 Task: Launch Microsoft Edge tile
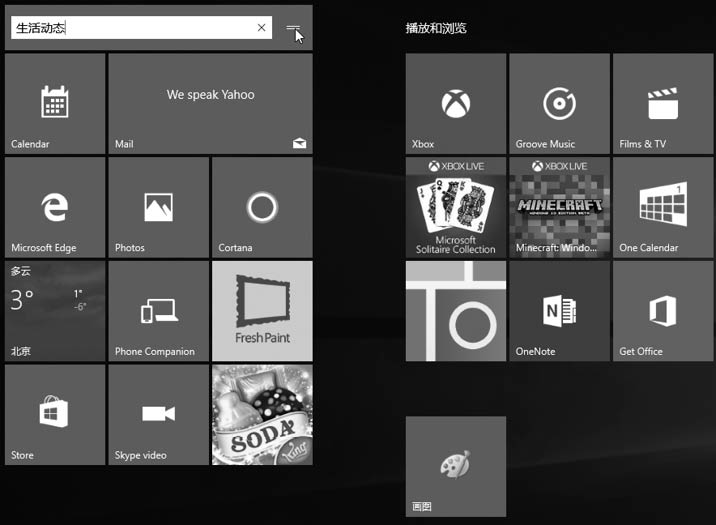(55, 208)
